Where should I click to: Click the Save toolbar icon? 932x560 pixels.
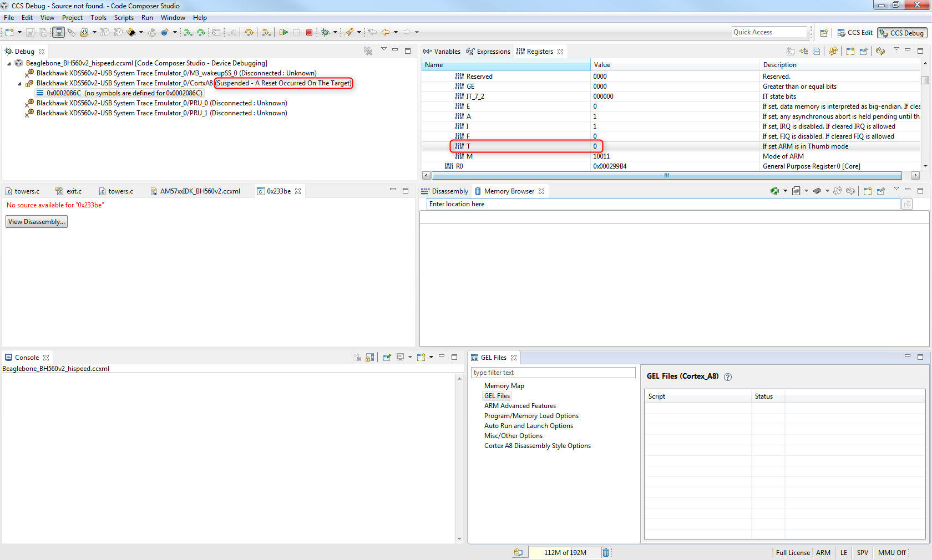click(30, 33)
